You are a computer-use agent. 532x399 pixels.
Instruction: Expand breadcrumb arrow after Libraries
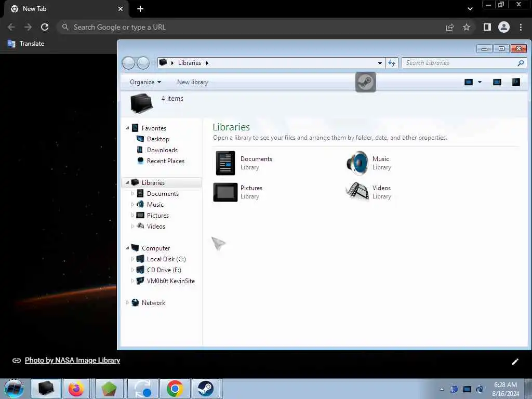(207, 63)
